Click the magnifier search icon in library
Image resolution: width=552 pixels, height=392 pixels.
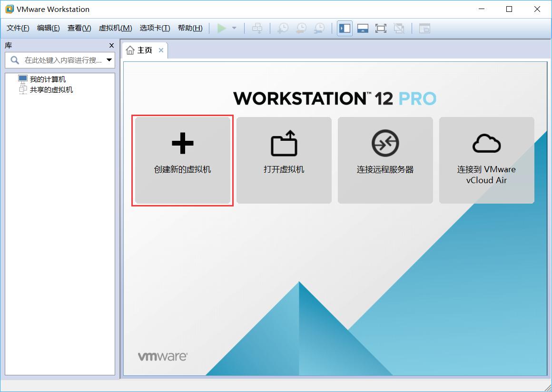14,60
